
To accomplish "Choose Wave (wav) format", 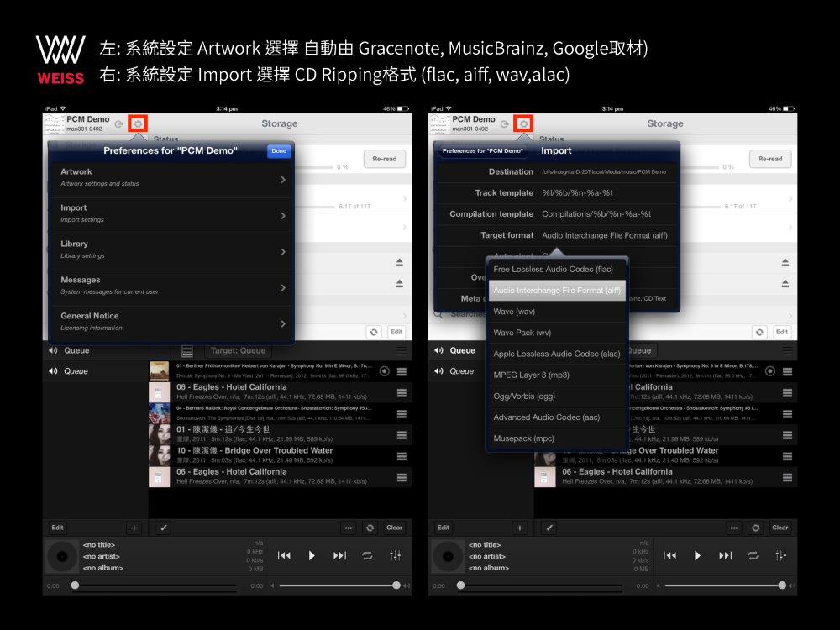I will click(557, 312).
